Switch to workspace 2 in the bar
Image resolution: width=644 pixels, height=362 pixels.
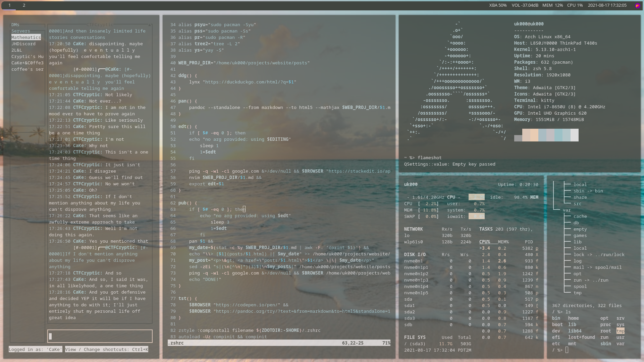click(x=24, y=5)
